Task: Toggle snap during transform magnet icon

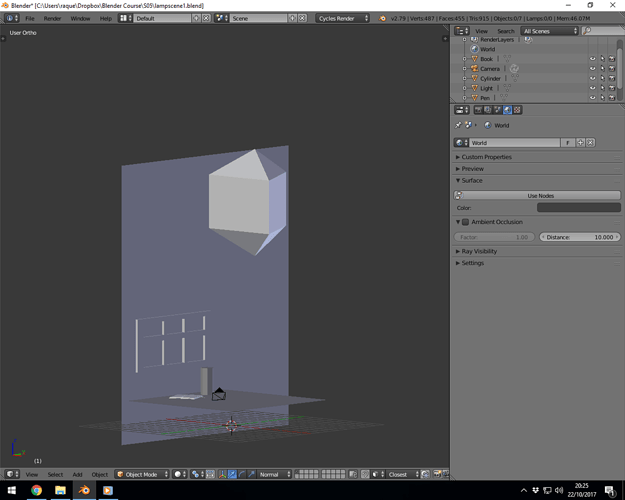Action: click(365, 474)
